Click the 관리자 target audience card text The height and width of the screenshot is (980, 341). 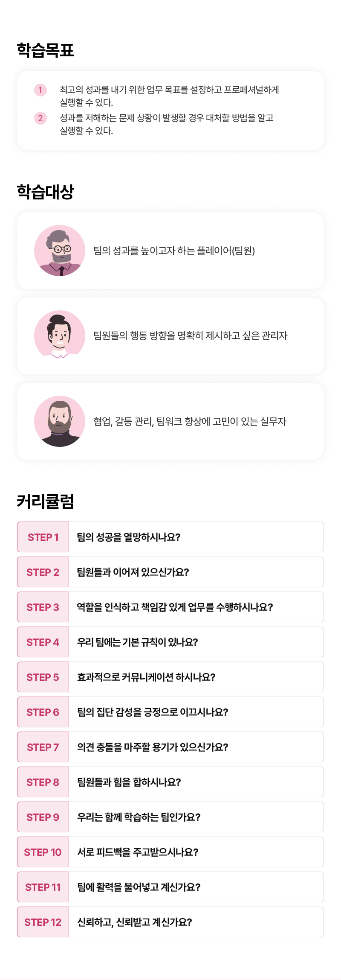click(190, 336)
